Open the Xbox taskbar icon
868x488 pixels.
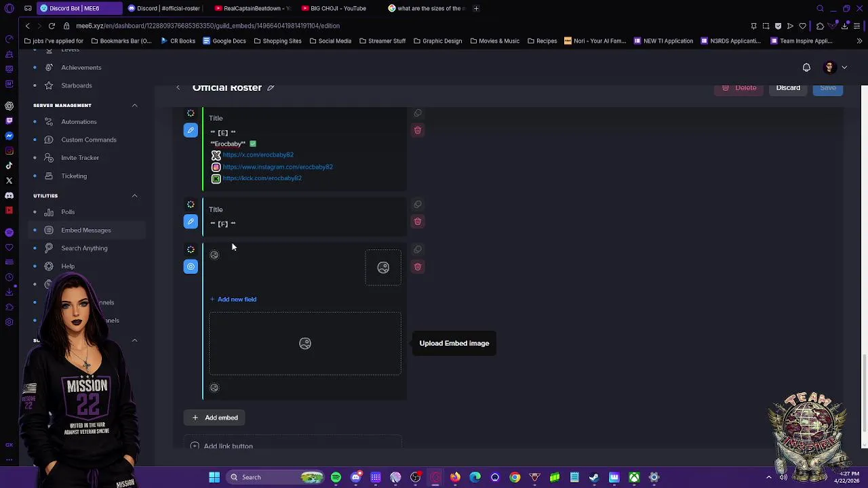634,477
